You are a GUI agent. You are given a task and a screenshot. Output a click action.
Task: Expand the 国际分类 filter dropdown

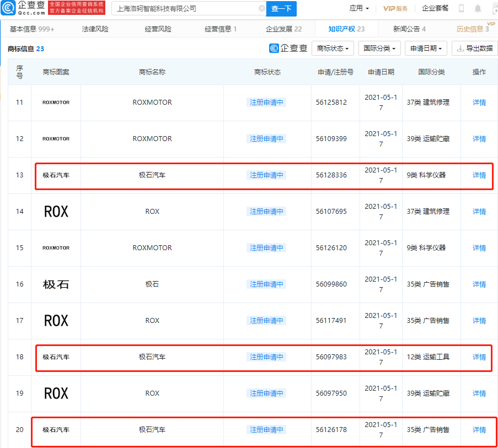pyautogui.click(x=379, y=48)
